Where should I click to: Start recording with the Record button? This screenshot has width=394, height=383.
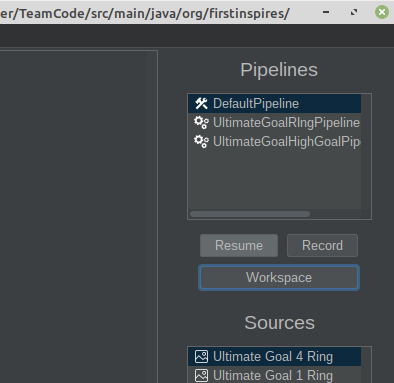tap(322, 245)
